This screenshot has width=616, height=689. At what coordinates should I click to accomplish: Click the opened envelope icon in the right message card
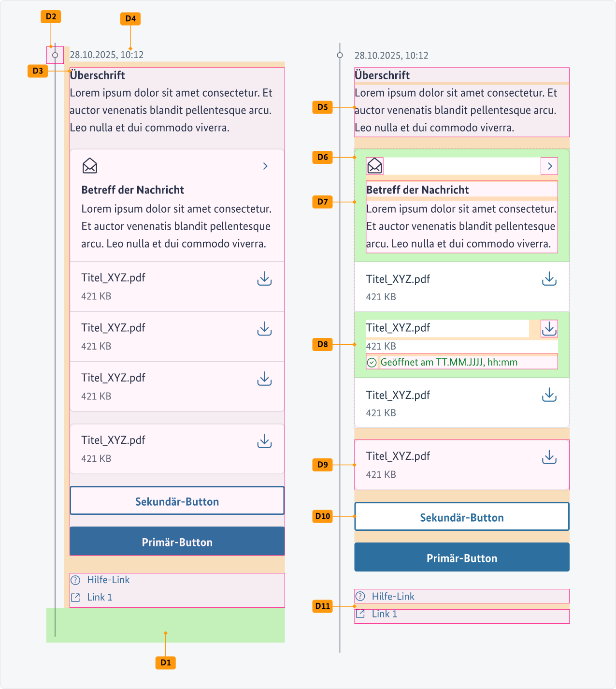click(x=374, y=166)
